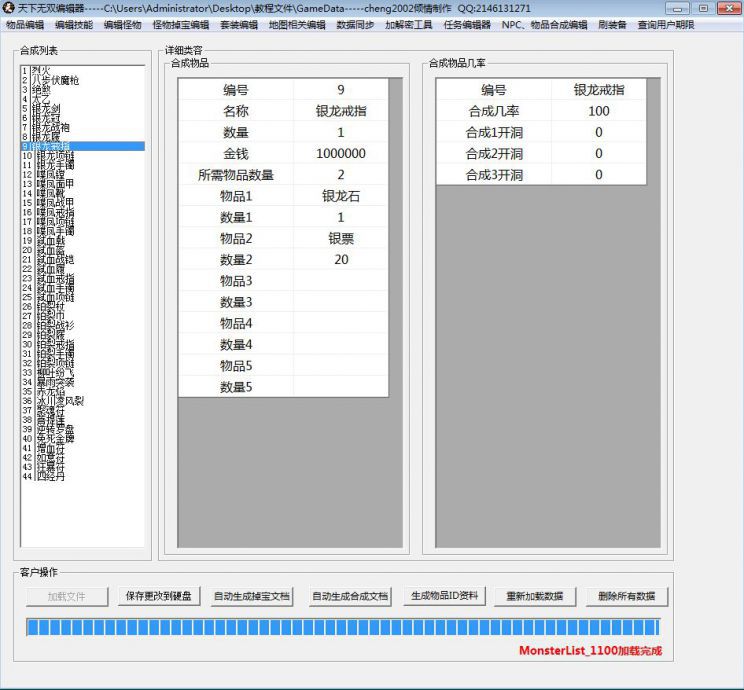744x690 pixels.
Task: Select item 44 四经丹 in list
Action: click(x=50, y=476)
